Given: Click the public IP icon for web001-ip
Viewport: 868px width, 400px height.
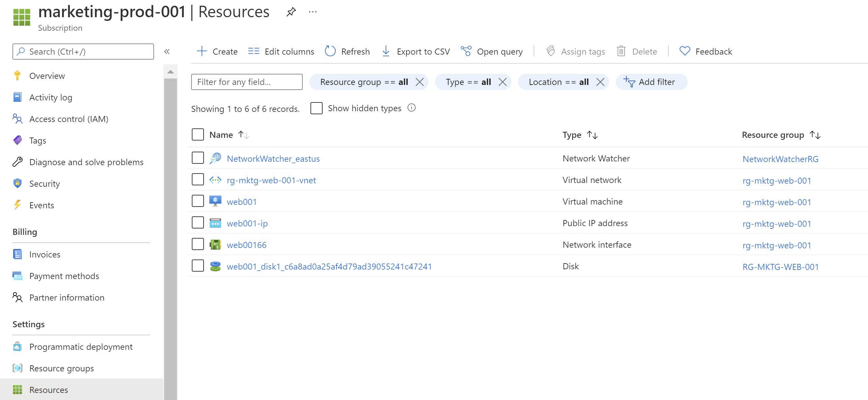Looking at the screenshot, I should 215,223.
